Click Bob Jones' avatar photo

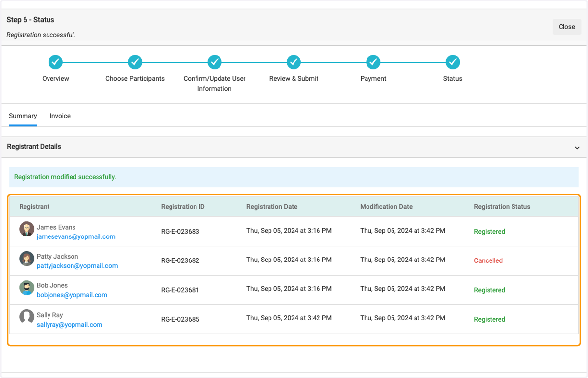click(x=26, y=287)
